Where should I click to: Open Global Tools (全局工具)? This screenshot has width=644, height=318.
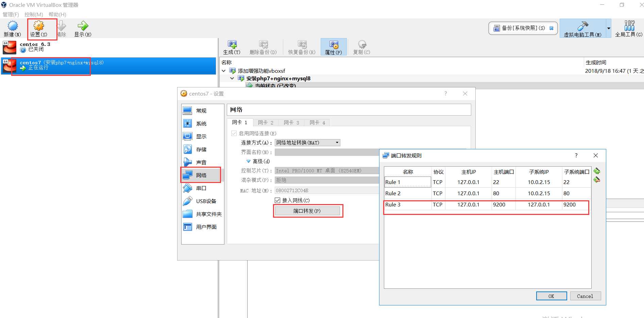click(629, 28)
